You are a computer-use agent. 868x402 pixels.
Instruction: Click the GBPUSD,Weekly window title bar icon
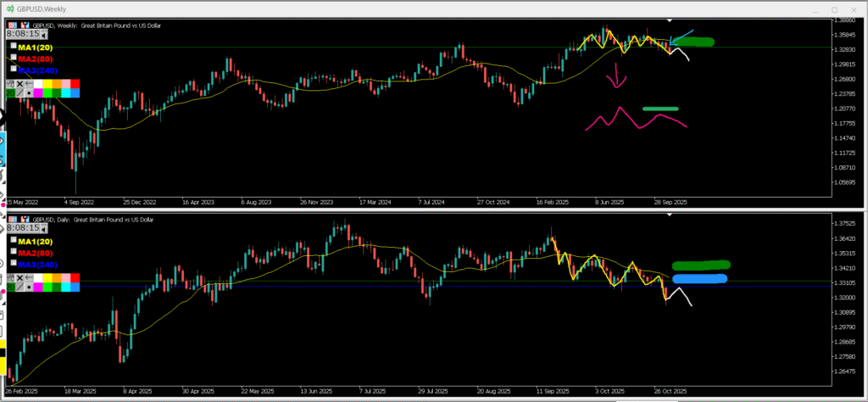(x=9, y=7)
